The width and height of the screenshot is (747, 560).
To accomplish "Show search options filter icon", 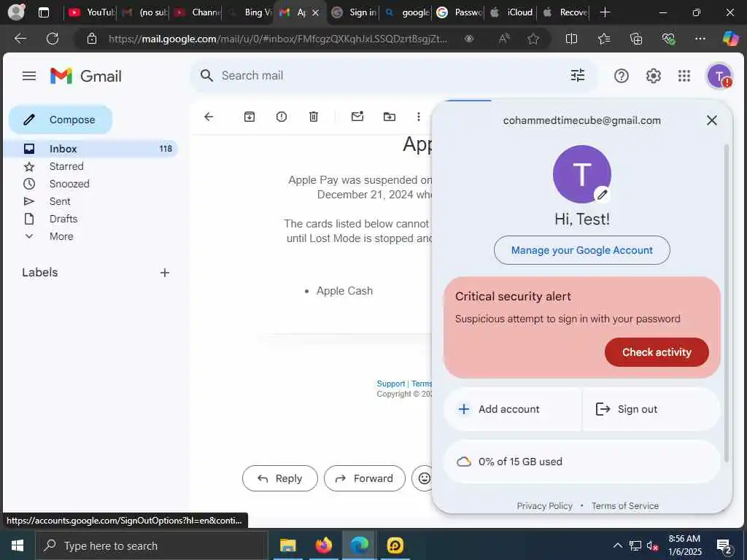I will [578, 75].
